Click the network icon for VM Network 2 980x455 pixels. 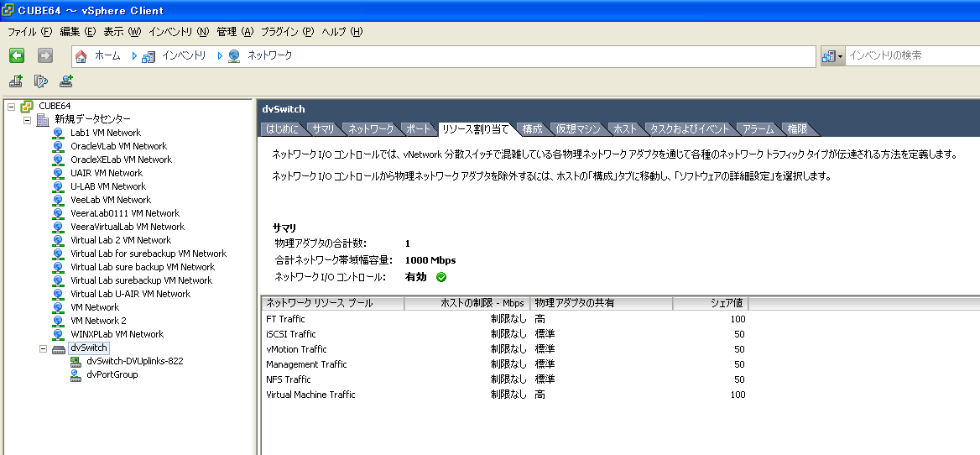point(58,321)
